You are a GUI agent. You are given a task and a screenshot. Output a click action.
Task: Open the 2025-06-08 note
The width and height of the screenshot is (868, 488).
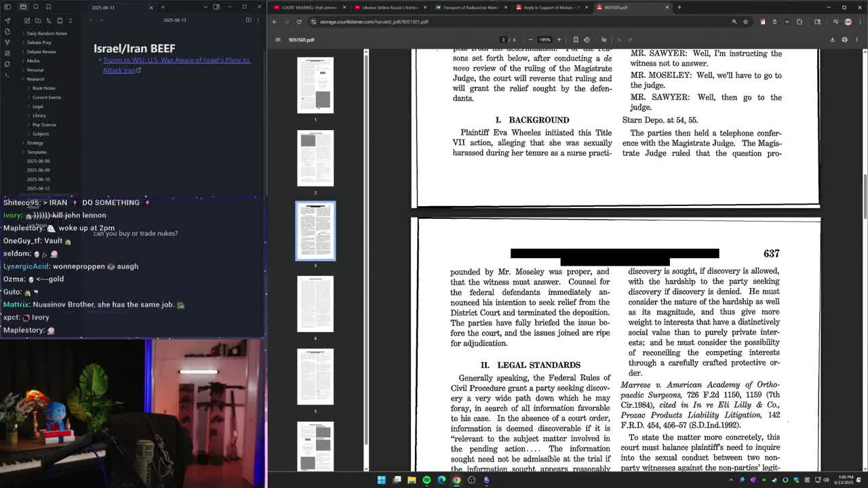click(x=38, y=161)
